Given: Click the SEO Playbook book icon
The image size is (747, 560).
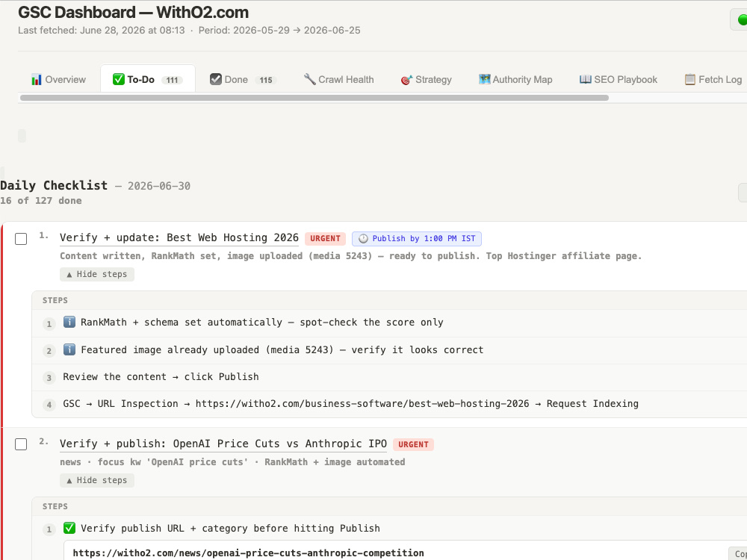Looking at the screenshot, I should click(x=585, y=79).
